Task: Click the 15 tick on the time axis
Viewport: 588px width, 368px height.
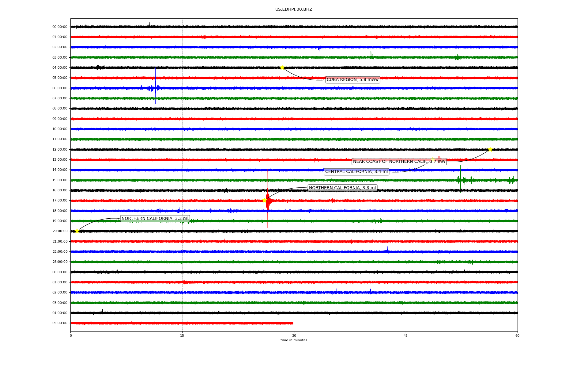Action: 182,335
